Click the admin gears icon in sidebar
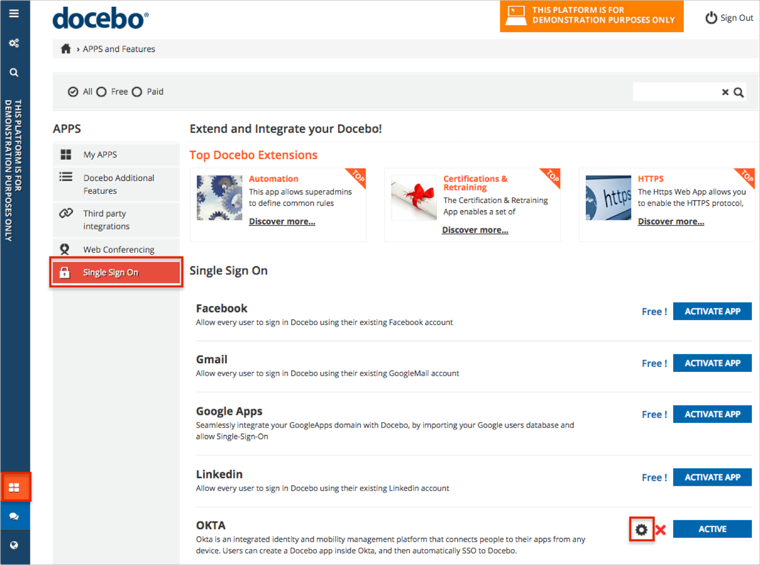This screenshot has height=565, width=760. pyautogui.click(x=14, y=43)
